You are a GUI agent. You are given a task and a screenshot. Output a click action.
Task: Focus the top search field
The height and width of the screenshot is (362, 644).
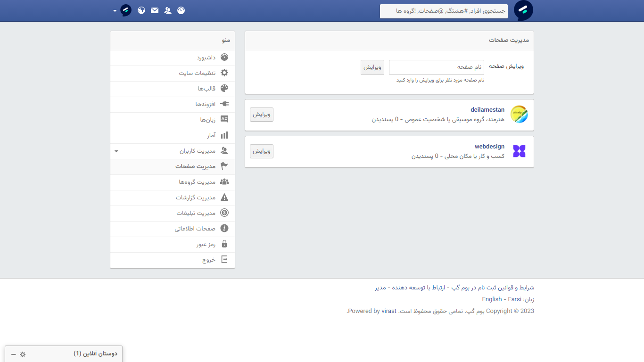444,11
